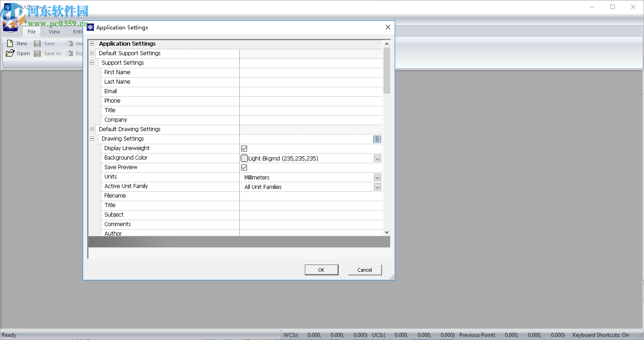Click the Save As disk icon
This screenshot has width=644, height=340.
[37, 53]
